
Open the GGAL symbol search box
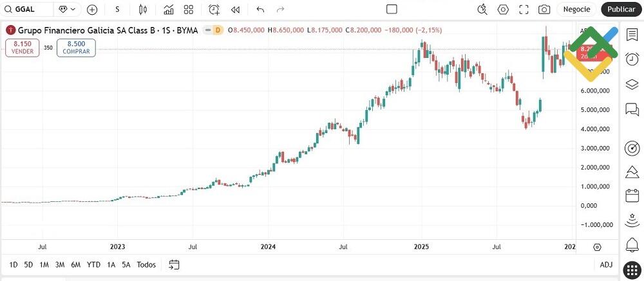tap(26, 9)
